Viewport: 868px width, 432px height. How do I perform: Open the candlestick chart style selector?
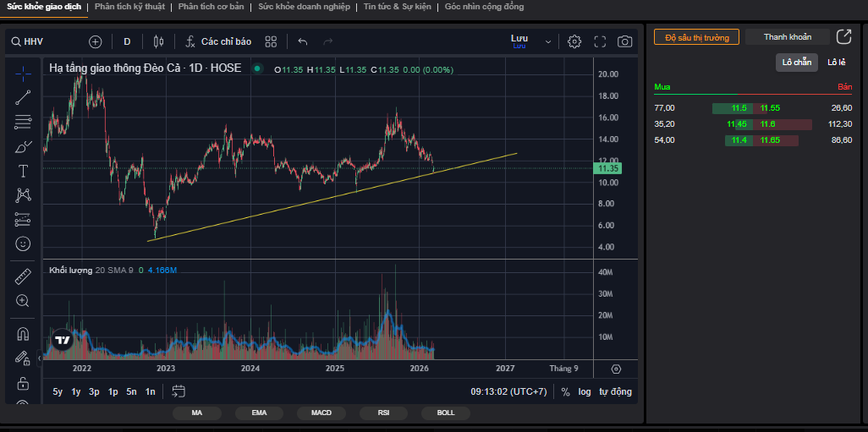tap(159, 41)
